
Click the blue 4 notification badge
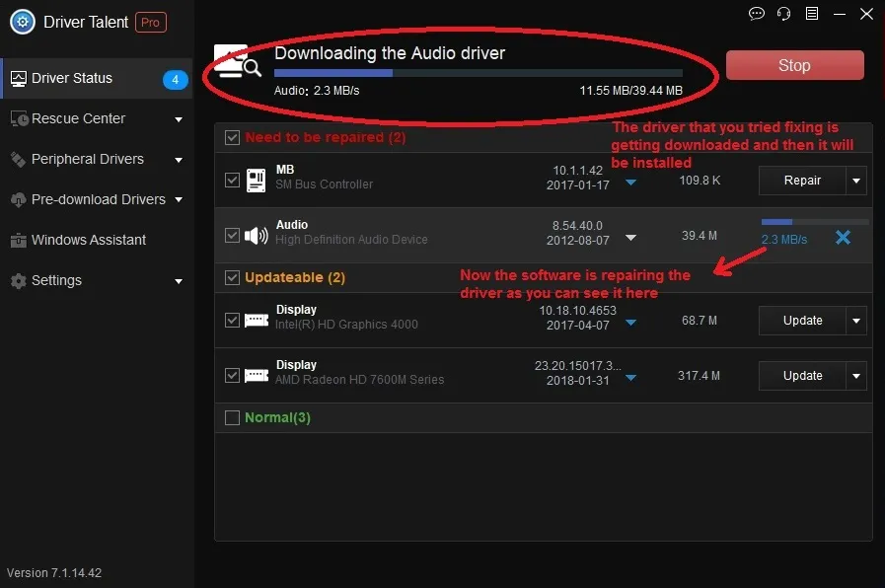pos(175,80)
